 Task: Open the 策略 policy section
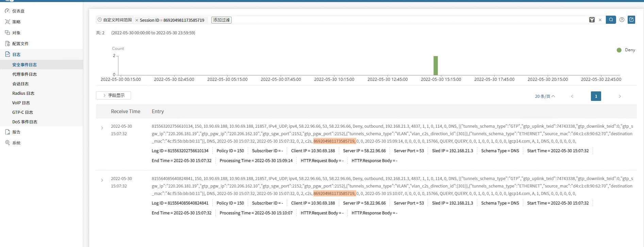(x=16, y=22)
